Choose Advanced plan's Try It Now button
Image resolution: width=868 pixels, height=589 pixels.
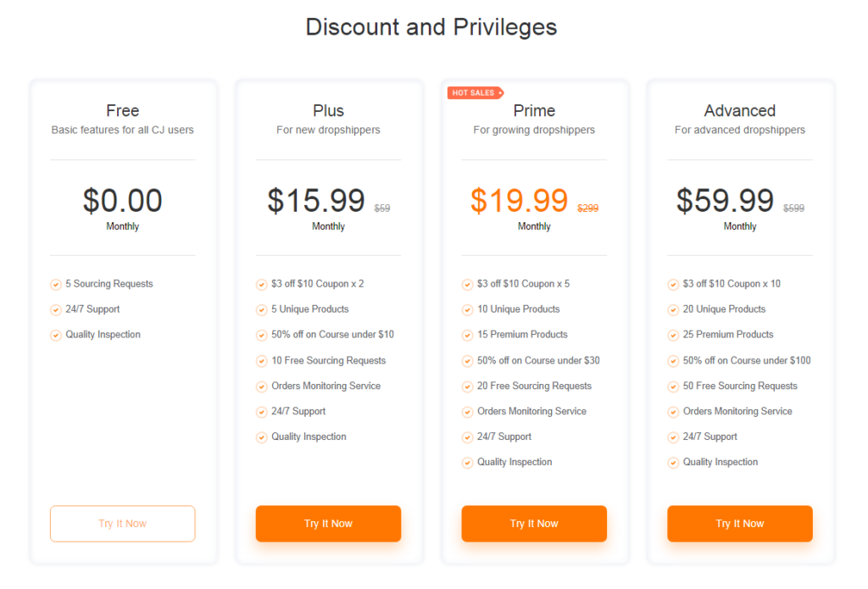tap(740, 523)
